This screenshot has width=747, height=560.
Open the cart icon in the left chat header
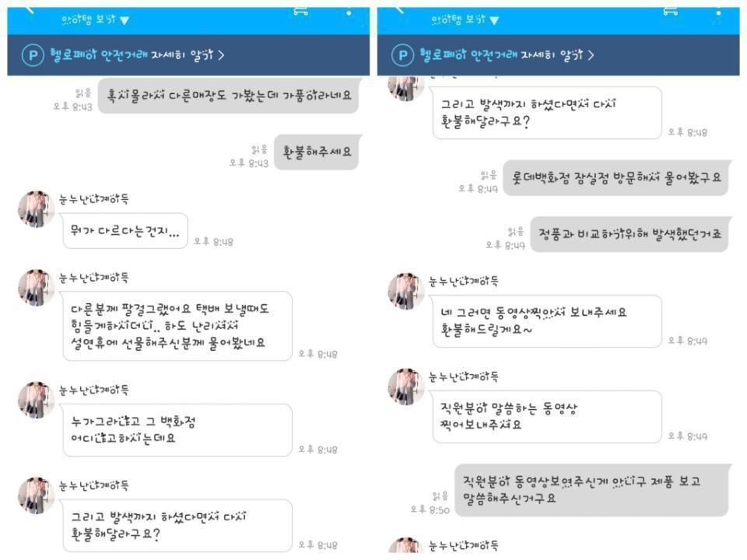[300, 10]
